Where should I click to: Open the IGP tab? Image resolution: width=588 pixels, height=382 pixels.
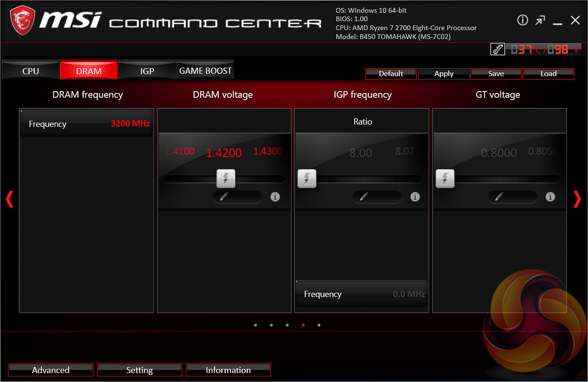point(147,70)
